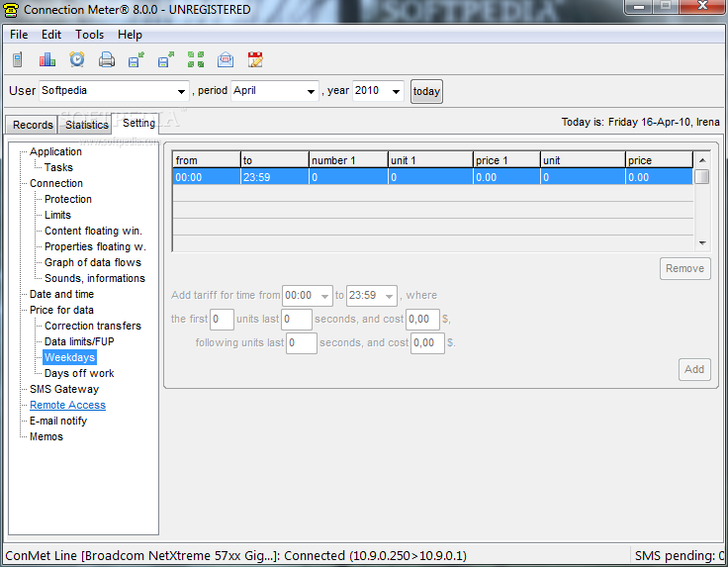Select Data limits/FUP tree item
This screenshot has height=567, width=728.
79,341
